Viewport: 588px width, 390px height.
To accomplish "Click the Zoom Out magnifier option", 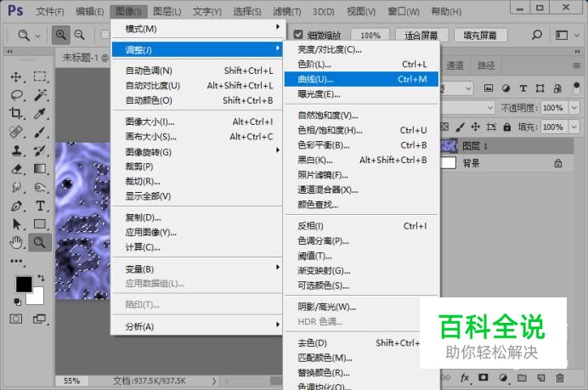I will pos(80,35).
